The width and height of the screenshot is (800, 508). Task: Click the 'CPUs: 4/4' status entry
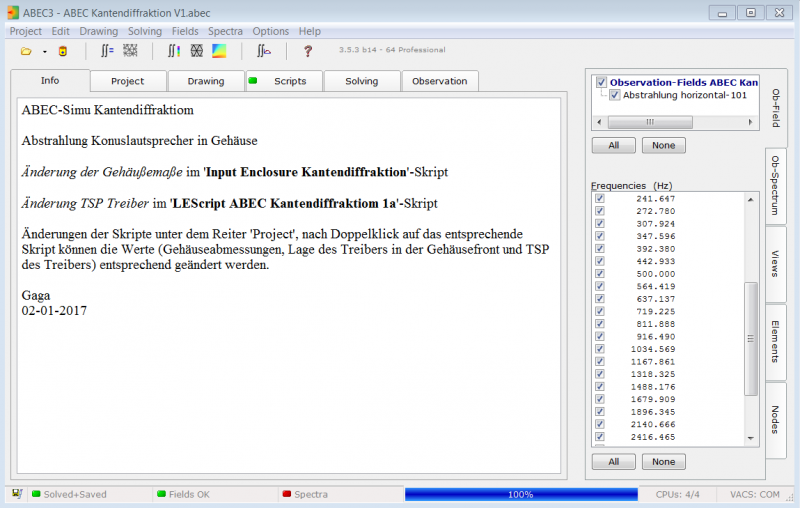[x=678, y=494]
